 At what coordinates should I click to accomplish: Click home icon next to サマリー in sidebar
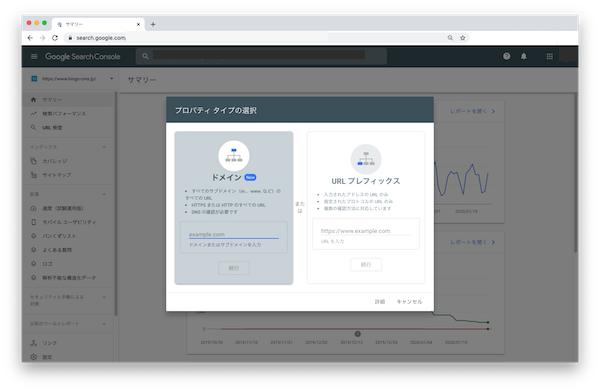pyautogui.click(x=33, y=99)
